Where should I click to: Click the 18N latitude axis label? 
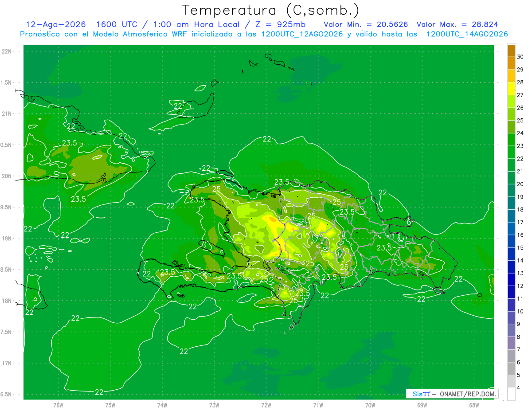[7, 301]
